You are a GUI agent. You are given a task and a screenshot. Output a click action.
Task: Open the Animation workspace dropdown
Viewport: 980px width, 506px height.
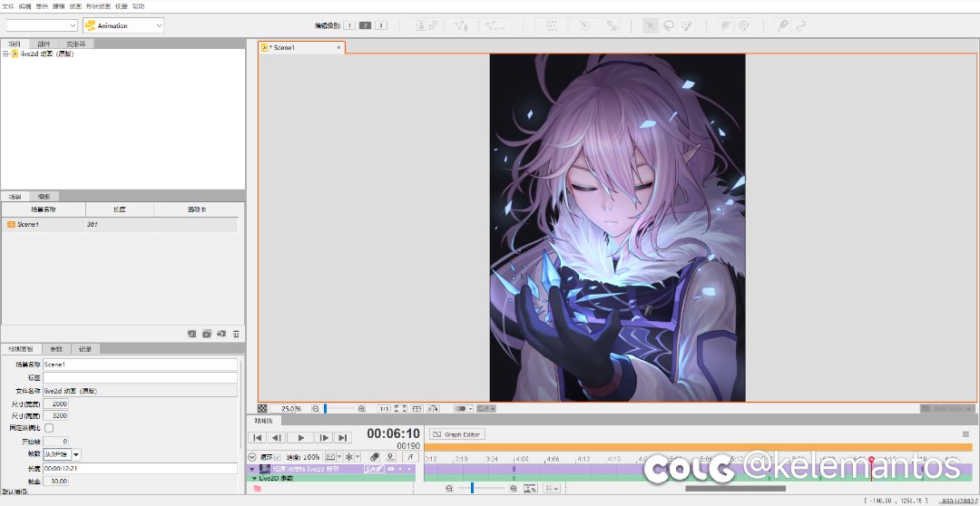point(123,25)
